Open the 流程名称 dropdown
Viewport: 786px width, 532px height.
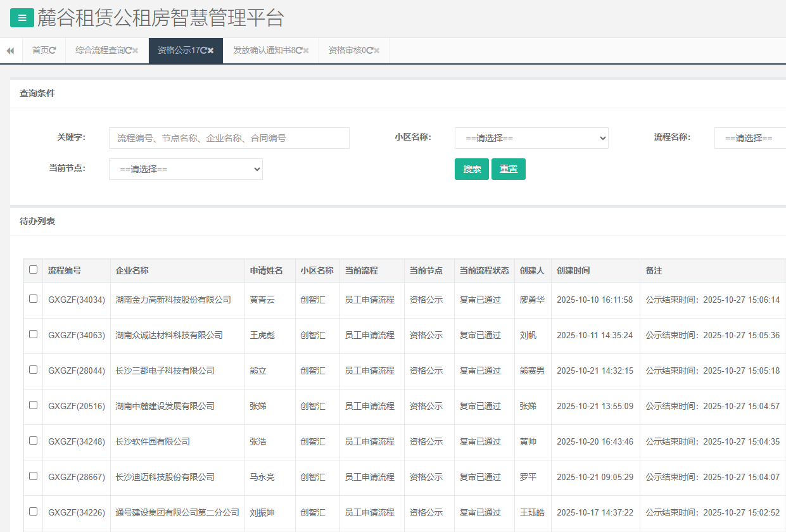750,138
